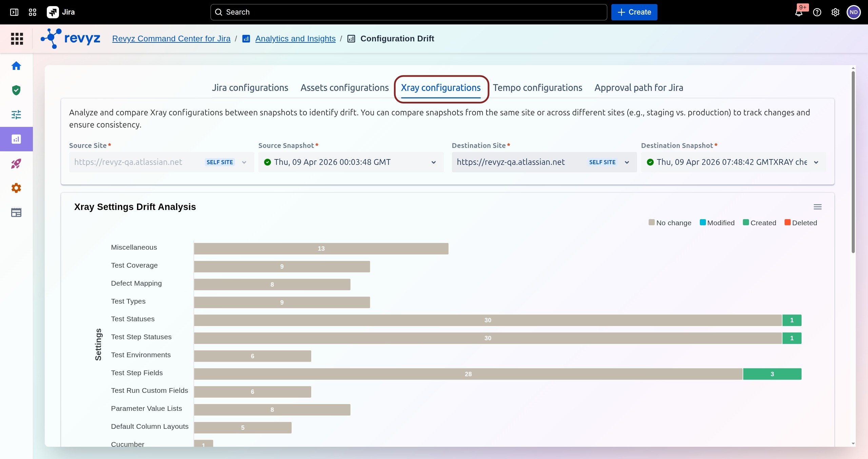Open the orange gear sidebar icon

click(x=16, y=188)
